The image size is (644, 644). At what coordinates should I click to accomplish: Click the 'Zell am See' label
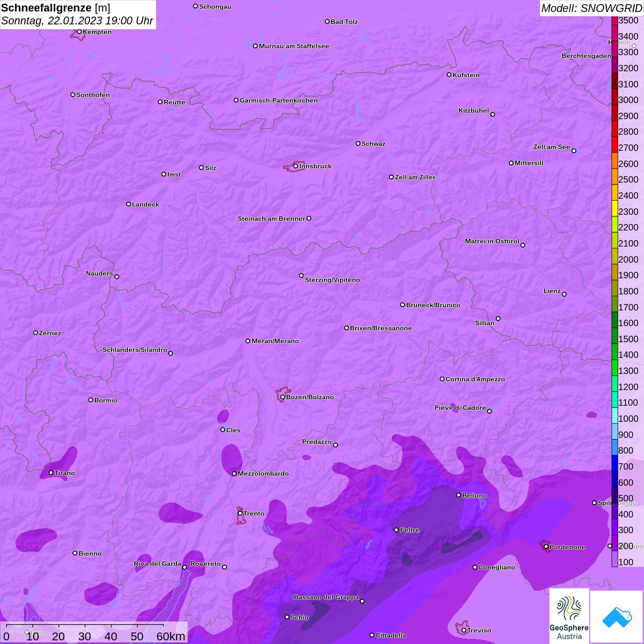(x=552, y=147)
